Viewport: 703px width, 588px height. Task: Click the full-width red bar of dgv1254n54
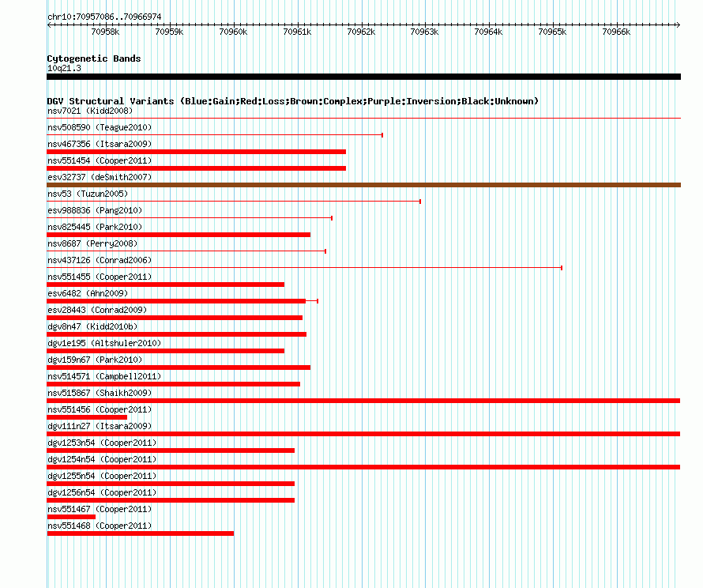tap(363, 467)
